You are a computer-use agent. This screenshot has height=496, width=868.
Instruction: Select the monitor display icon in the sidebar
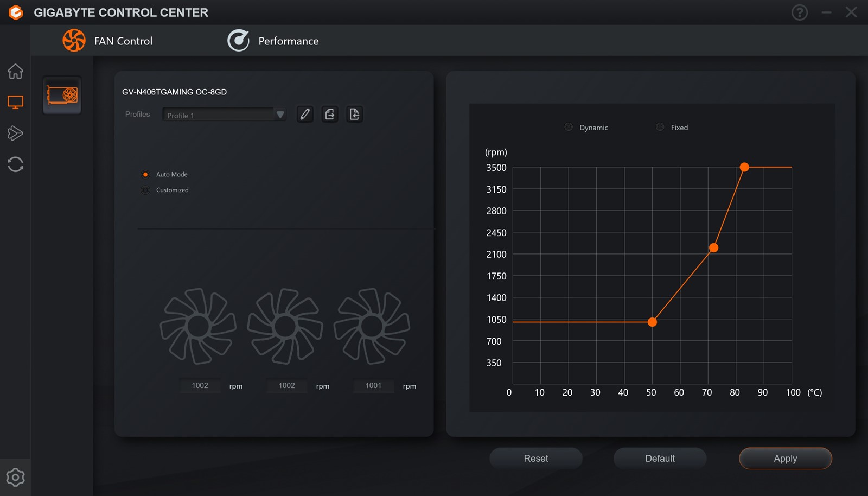click(x=15, y=102)
